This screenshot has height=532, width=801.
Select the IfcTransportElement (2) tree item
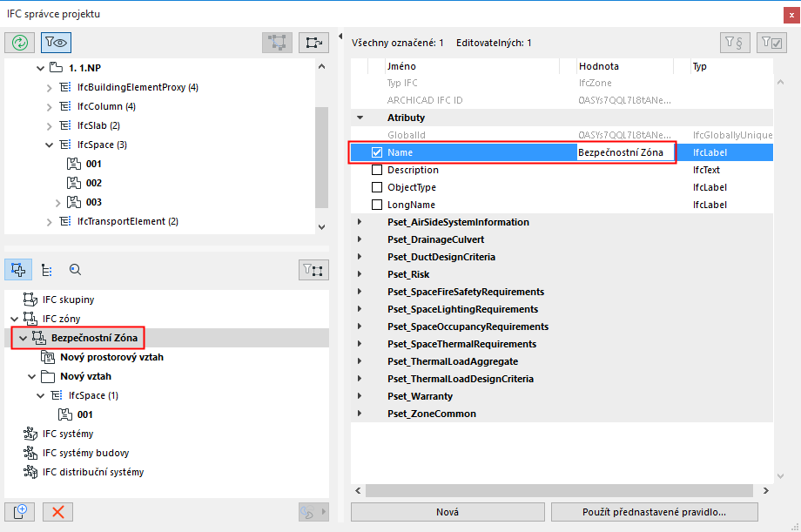[125, 221]
